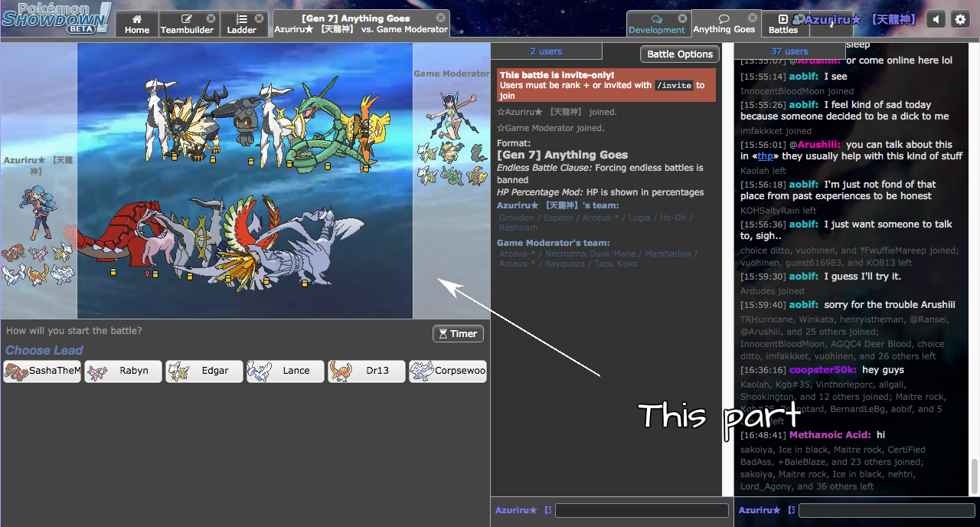Close the Teambuilder tab
The width and height of the screenshot is (980, 527).
click(211, 18)
